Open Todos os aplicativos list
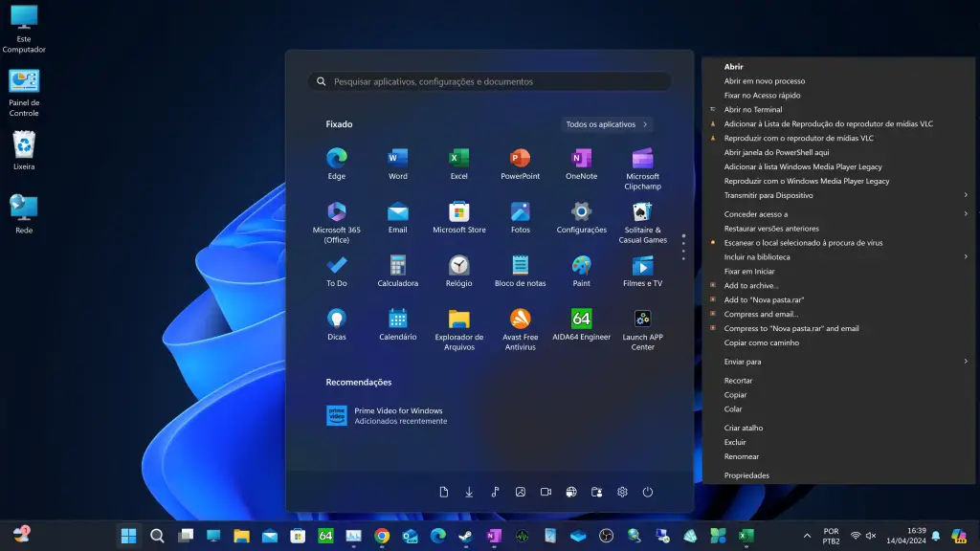 coord(606,124)
